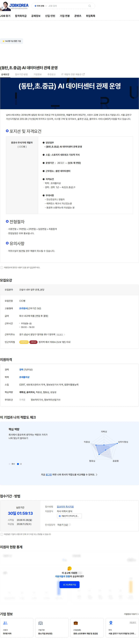Click the 남은기간 countdown 30일 01:59:13
This screenshot has width=139, height=644.
[20, 513]
